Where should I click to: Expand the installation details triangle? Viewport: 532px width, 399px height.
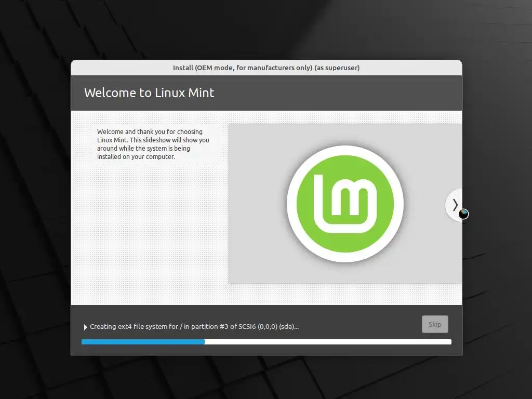[x=86, y=327]
